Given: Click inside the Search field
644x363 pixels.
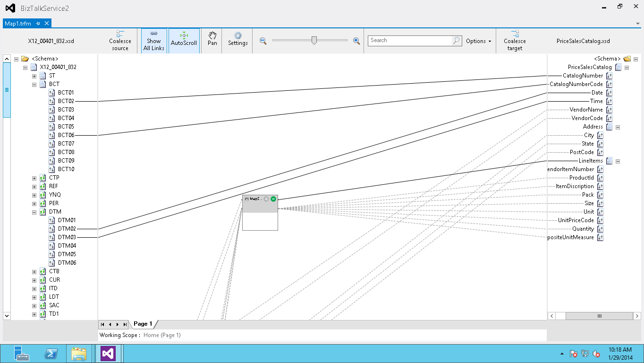Looking at the screenshot, I should tap(410, 41).
